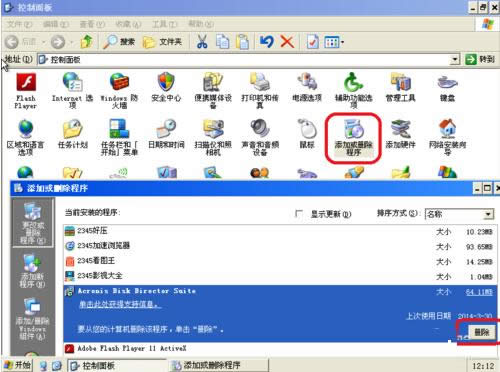Screen dimensions: 500x372
Task: Click the 文件夹 folders toolbar button
Action: [x=162, y=42]
